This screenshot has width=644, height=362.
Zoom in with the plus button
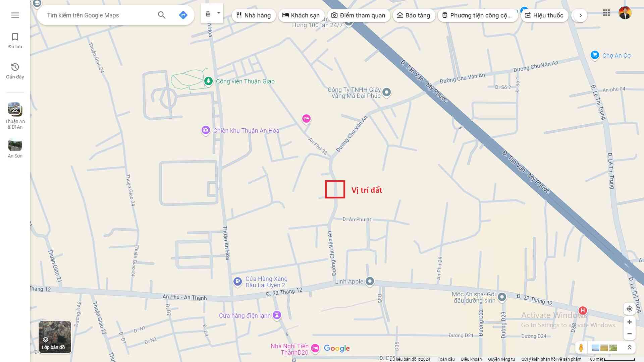point(630,322)
